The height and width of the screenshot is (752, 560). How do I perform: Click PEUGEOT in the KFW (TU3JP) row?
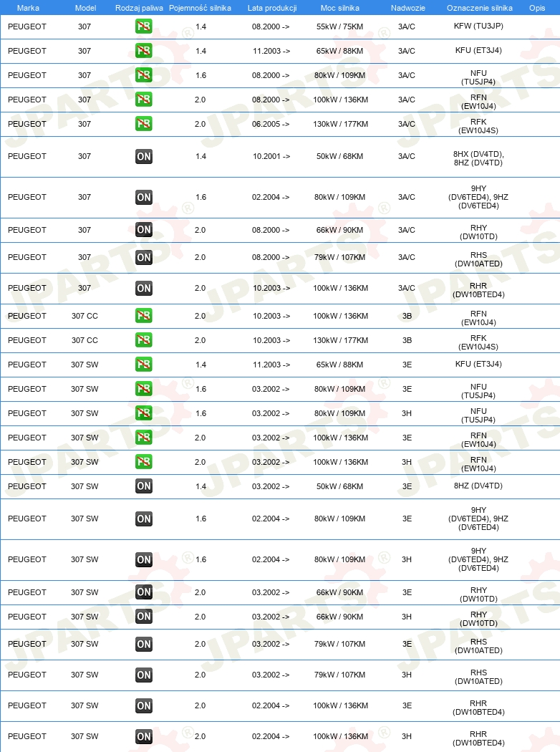[x=26, y=27]
